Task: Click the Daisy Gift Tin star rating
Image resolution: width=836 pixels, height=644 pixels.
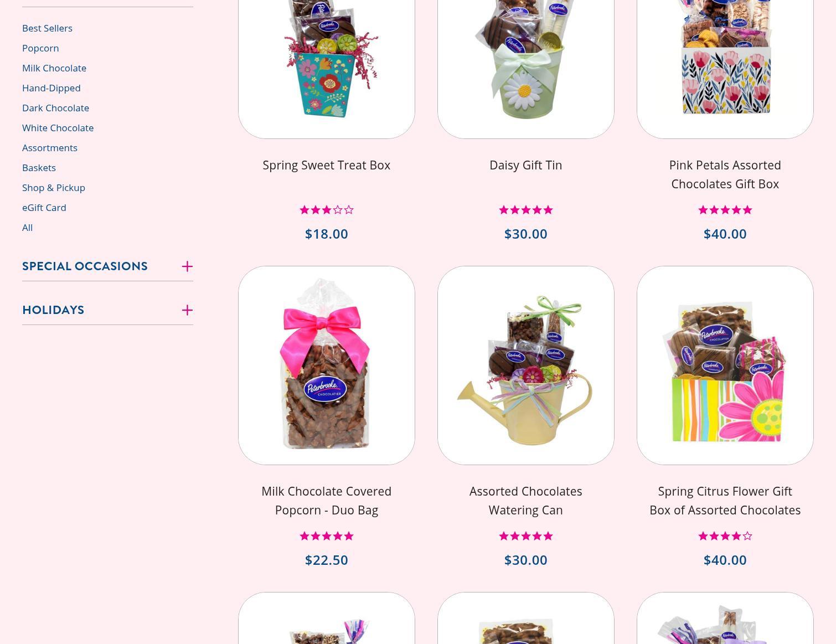Action: [526, 210]
